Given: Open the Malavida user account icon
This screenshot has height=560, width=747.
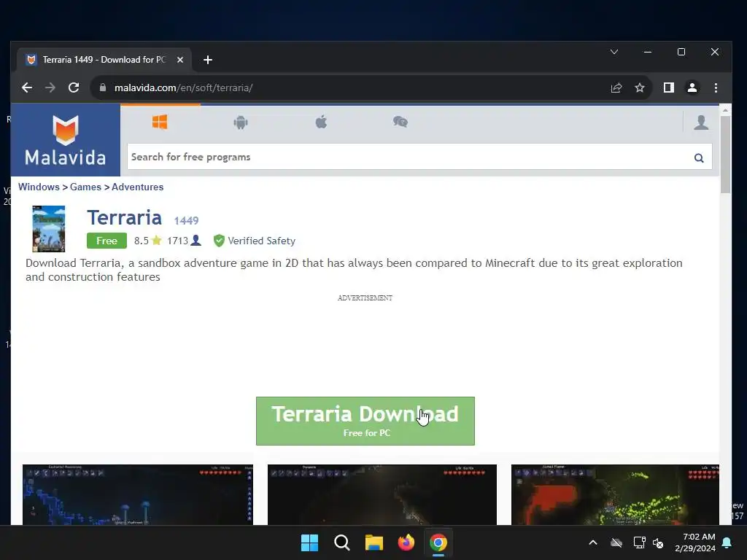Looking at the screenshot, I should tap(701, 122).
